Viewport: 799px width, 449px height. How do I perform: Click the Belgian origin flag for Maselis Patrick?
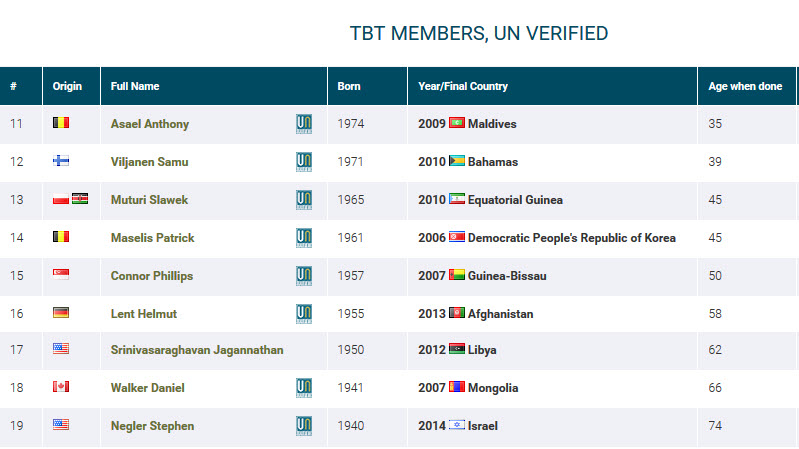61,238
